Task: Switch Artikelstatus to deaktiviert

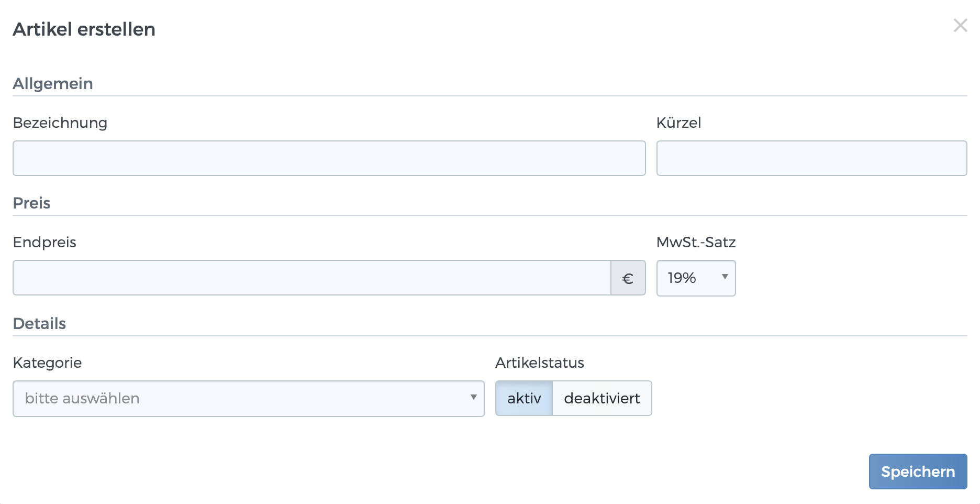Action: [602, 398]
